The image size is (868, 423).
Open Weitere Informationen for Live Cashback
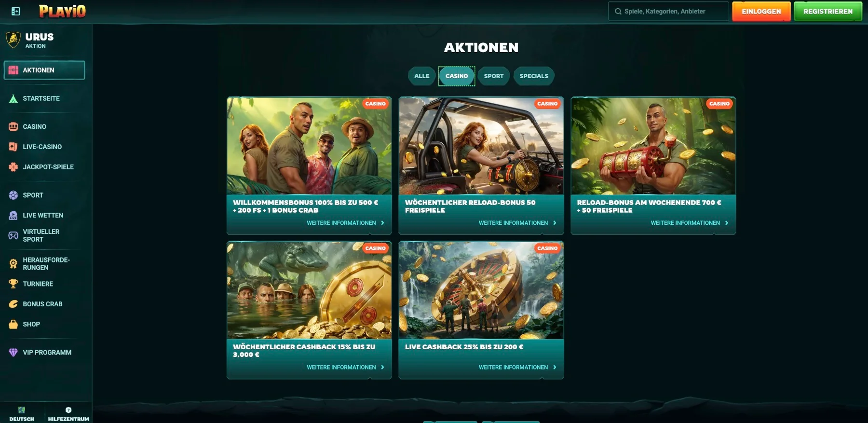(x=517, y=368)
